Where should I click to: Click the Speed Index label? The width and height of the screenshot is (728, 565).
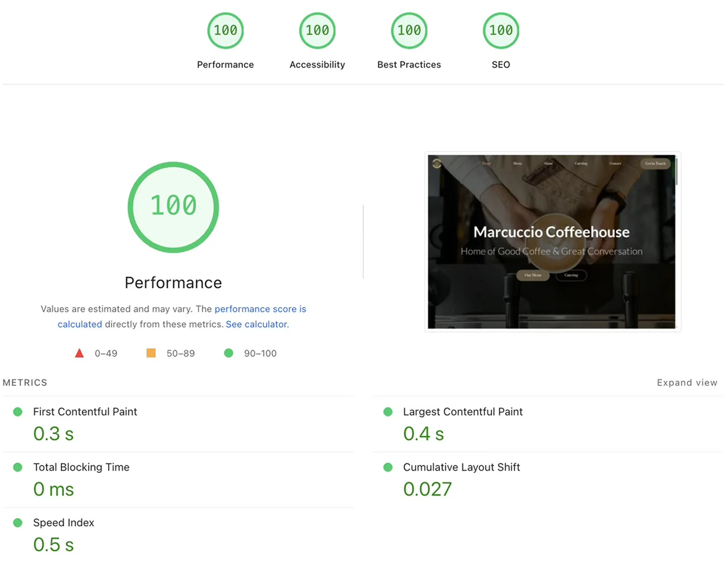click(64, 522)
